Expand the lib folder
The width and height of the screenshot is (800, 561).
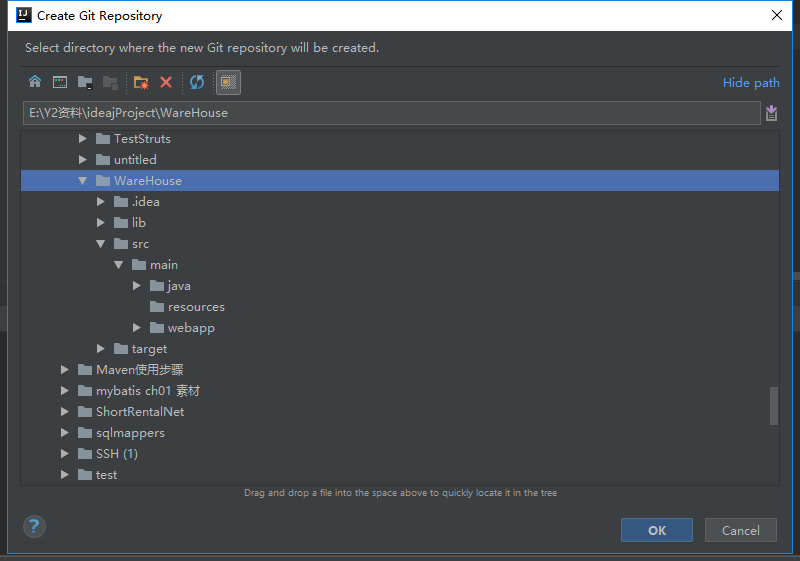(x=101, y=223)
